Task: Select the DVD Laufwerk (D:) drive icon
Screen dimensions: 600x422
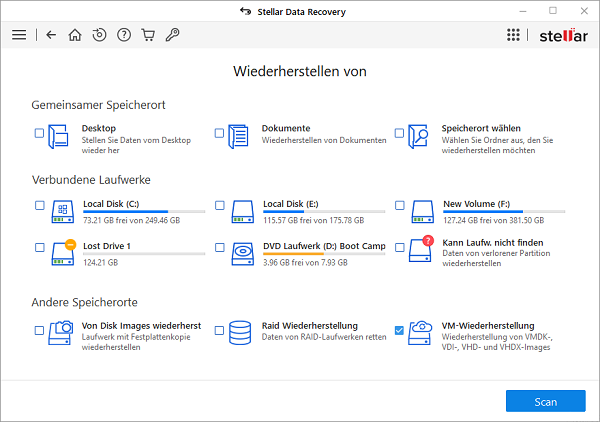Action: [x=243, y=254]
